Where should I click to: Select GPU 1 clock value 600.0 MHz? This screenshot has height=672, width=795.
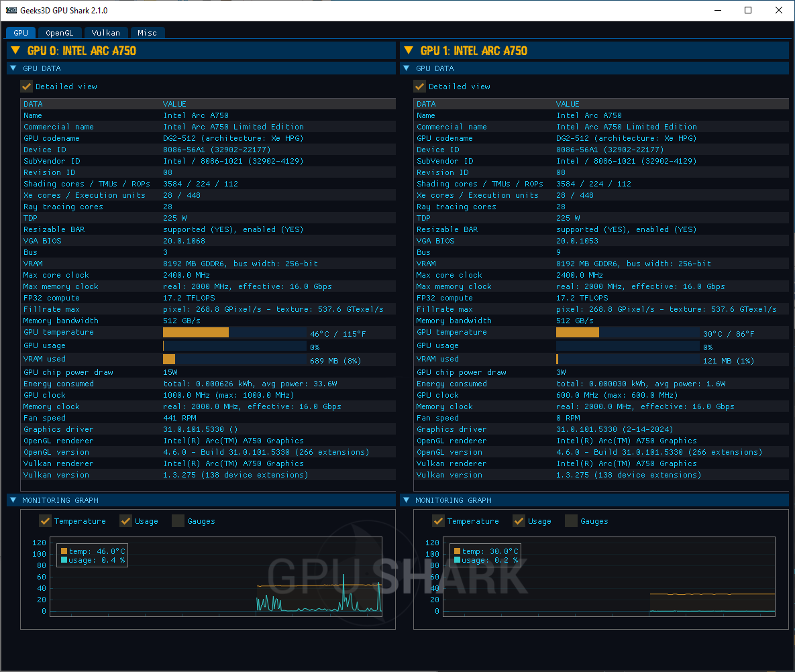point(617,395)
